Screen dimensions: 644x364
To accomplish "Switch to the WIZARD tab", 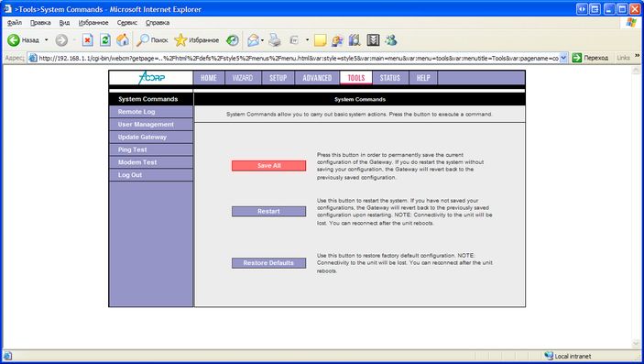I will (x=243, y=78).
